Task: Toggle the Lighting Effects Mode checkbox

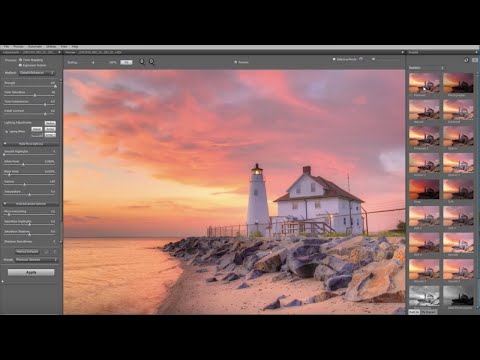Action: pos(6,132)
